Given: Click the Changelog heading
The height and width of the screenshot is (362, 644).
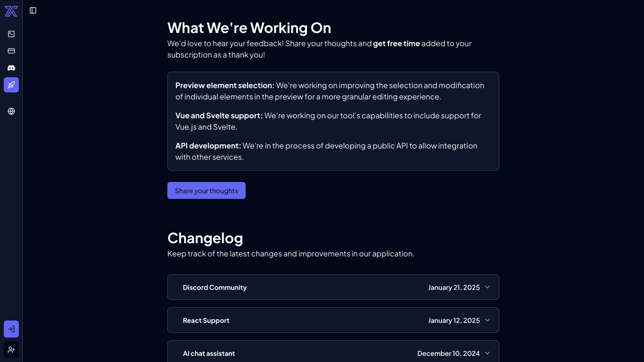Looking at the screenshot, I should pos(205,238).
